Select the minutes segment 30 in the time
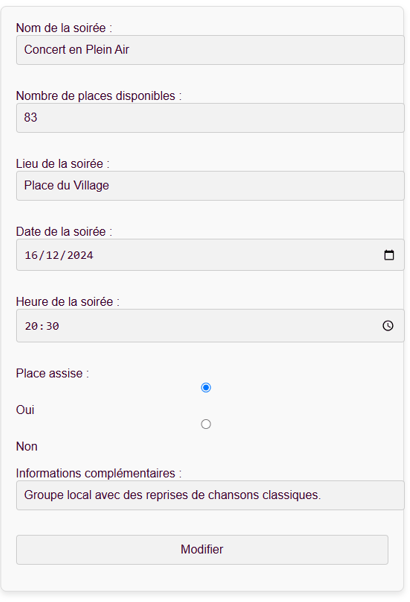Screen dimensions: 410x602 pyautogui.click(x=53, y=326)
